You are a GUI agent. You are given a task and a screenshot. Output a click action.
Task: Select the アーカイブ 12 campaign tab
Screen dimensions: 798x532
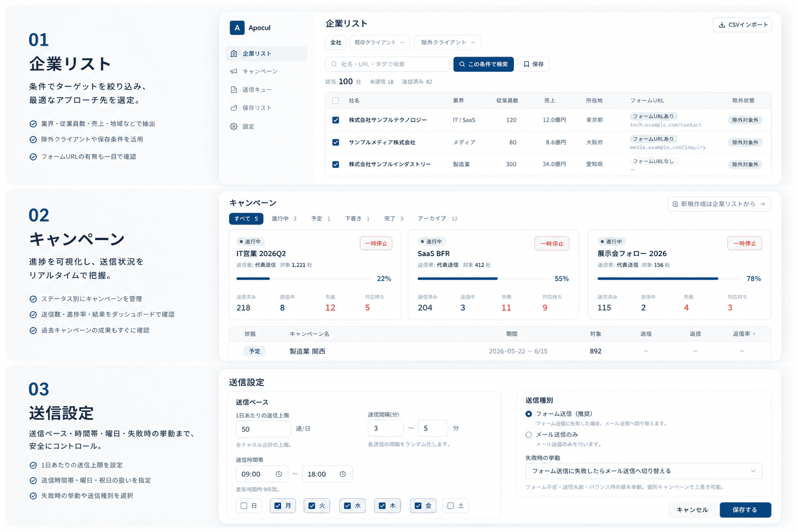(438, 219)
